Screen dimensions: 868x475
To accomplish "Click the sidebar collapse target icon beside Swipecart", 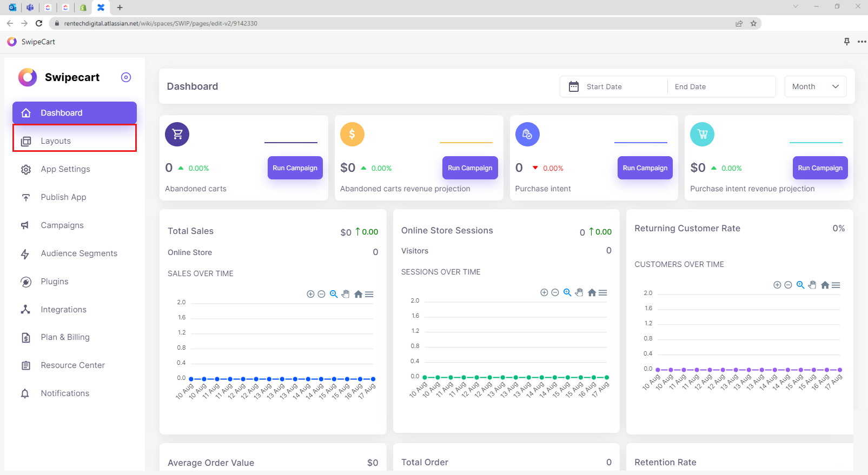I will tap(126, 77).
